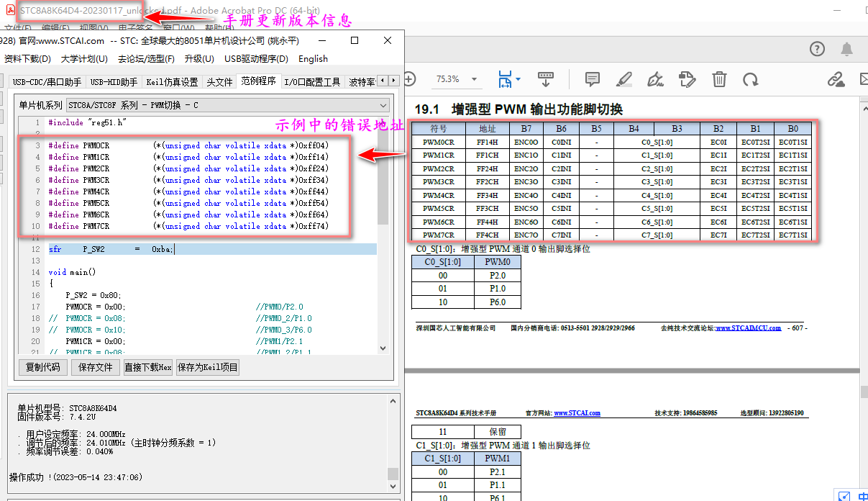The height and width of the screenshot is (501, 868).
Task: Click the #define PWM0CR line
Action: tap(188, 145)
